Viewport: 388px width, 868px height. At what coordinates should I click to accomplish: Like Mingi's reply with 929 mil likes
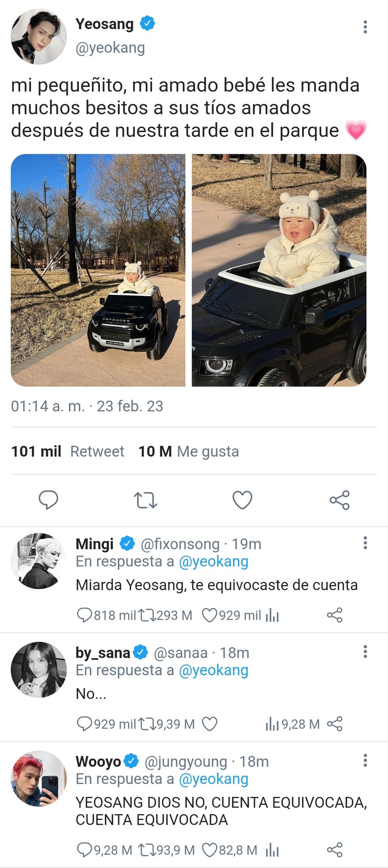(x=209, y=615)
